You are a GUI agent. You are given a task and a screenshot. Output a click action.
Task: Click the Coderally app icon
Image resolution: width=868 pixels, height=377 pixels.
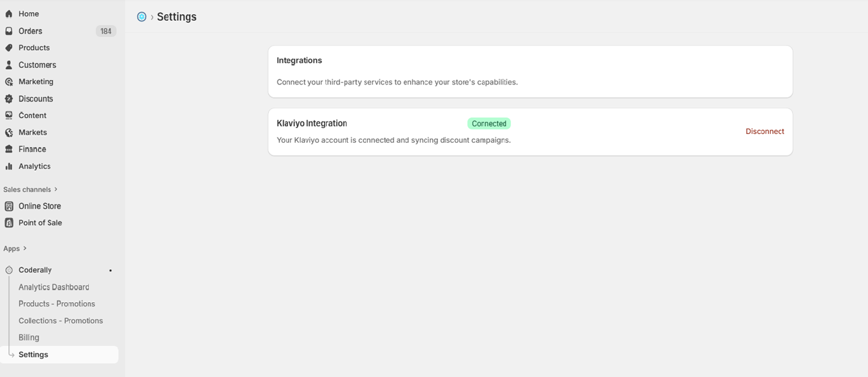(8, 269)
